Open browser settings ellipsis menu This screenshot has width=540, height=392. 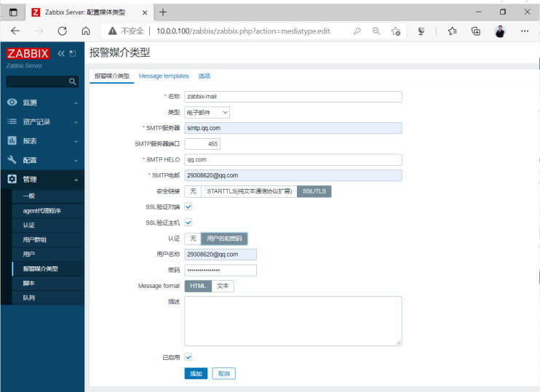point(525,31)
